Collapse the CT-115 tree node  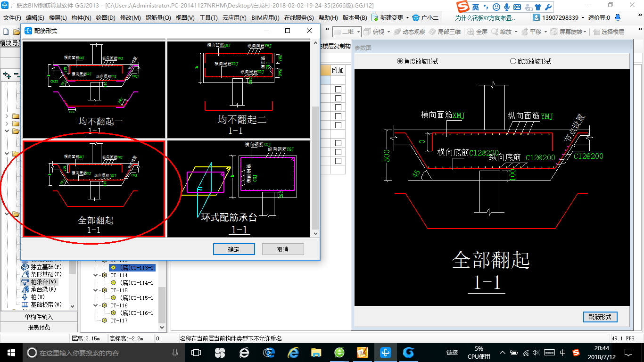[96, 290]
